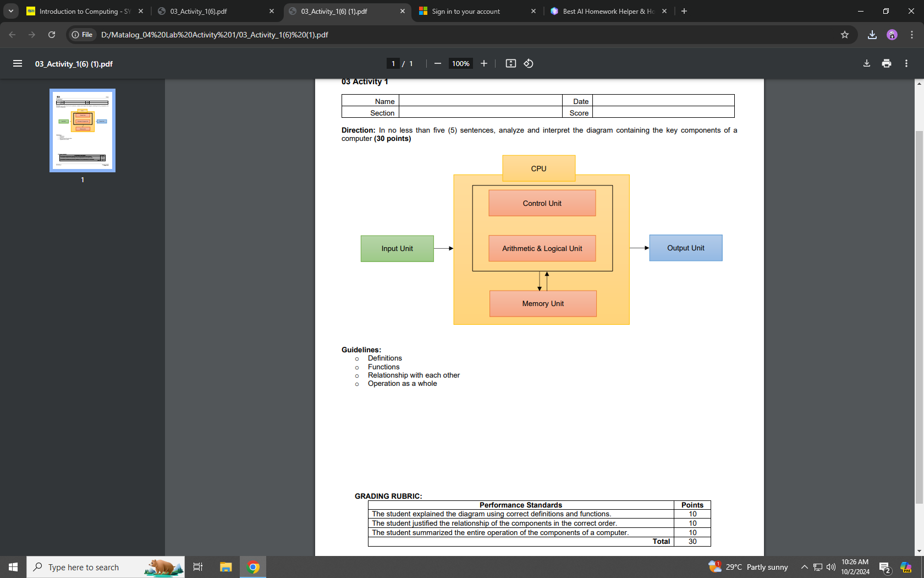924x578 pixels.
Task: Switch to 03_Activity_1(6).pdf tab
Action: coord(216,11)
